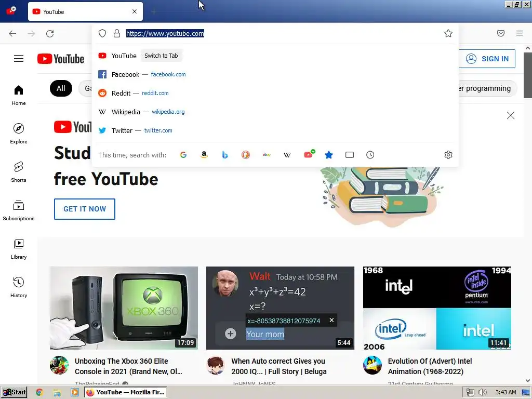
Task: Select the YouTube browser tab
Action: (85, 11)
